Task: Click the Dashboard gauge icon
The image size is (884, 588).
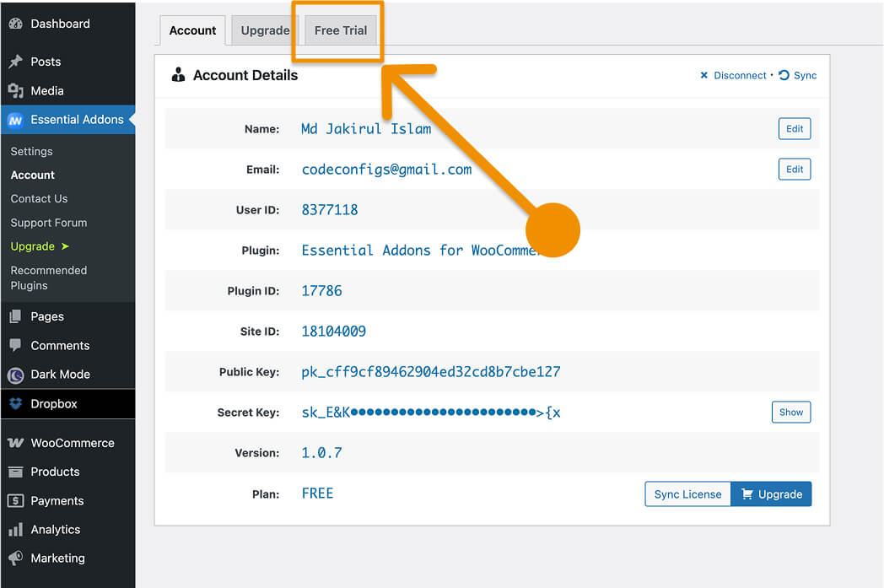Action: coord(16,24)
